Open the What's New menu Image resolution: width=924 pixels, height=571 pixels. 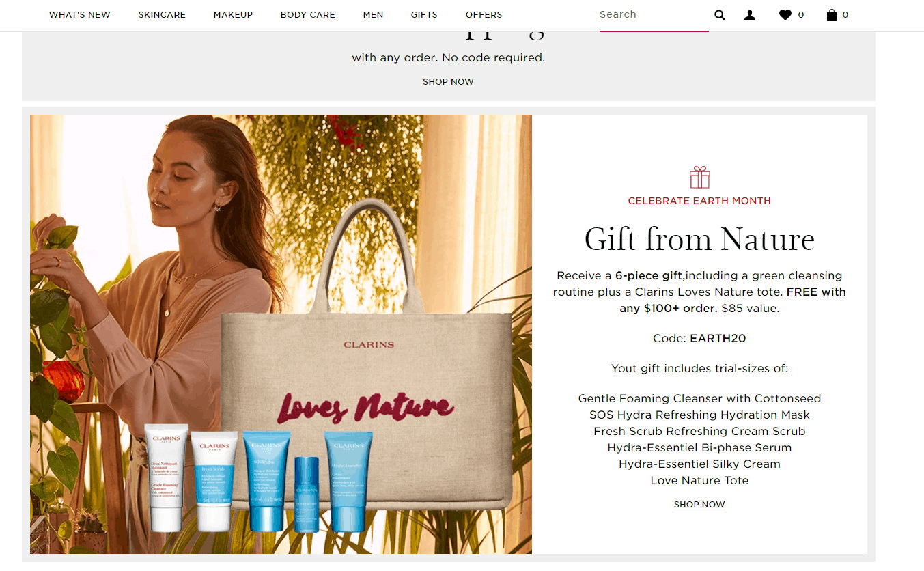80,15
